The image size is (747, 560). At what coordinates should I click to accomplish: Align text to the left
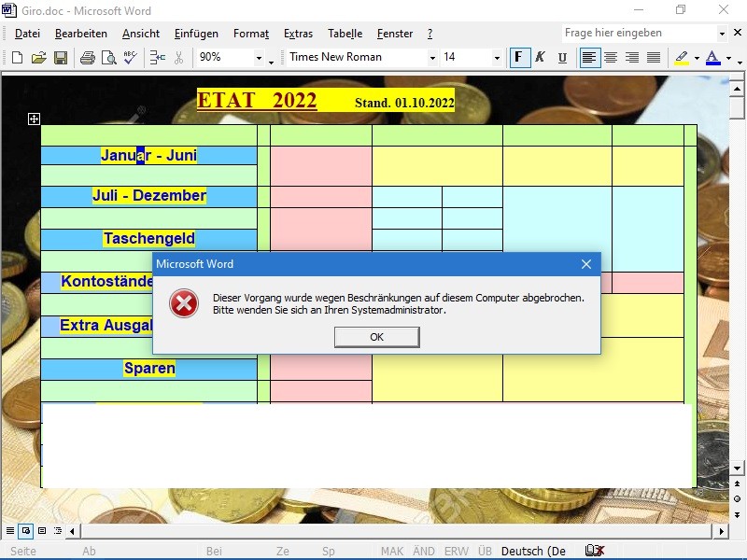pyautogui.click(x=589, y=58)
